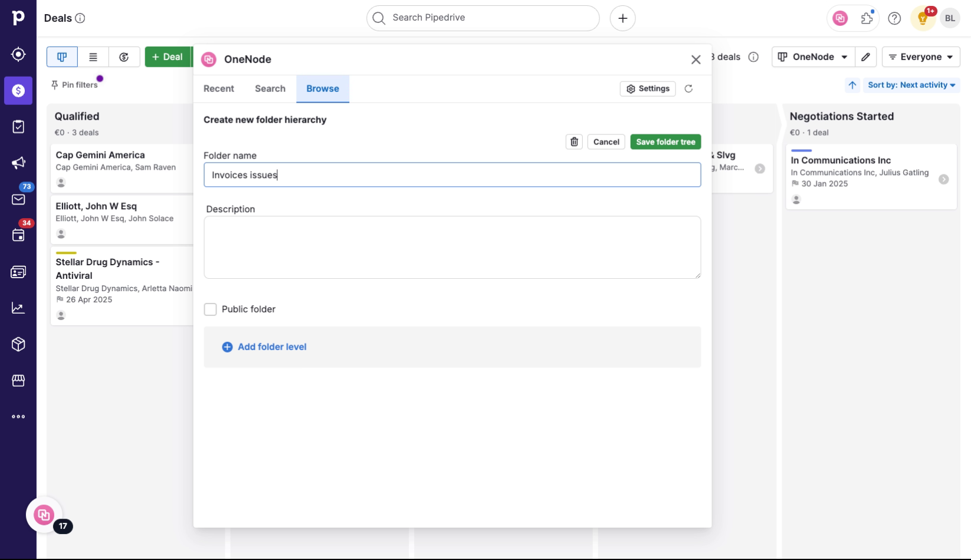Viewport: 971px width, 560px height.
Task: Open Leads radar icon in sidebar
Action: click(18, 54)
